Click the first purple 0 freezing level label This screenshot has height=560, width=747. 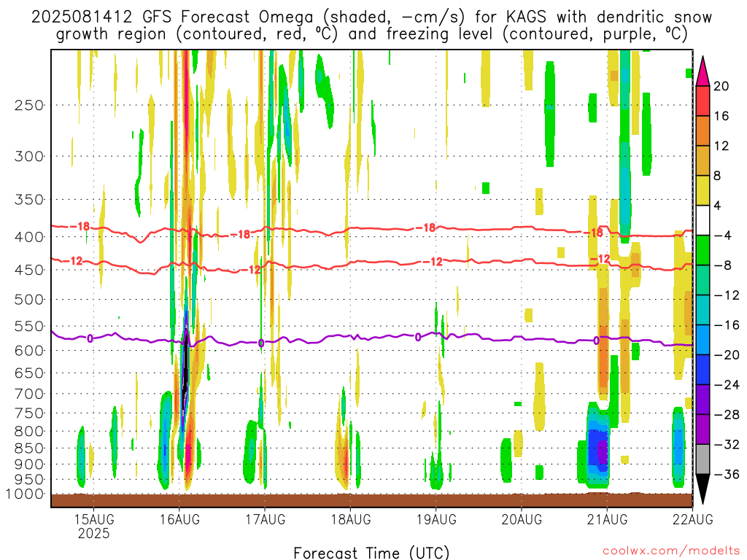pos(90,338)
